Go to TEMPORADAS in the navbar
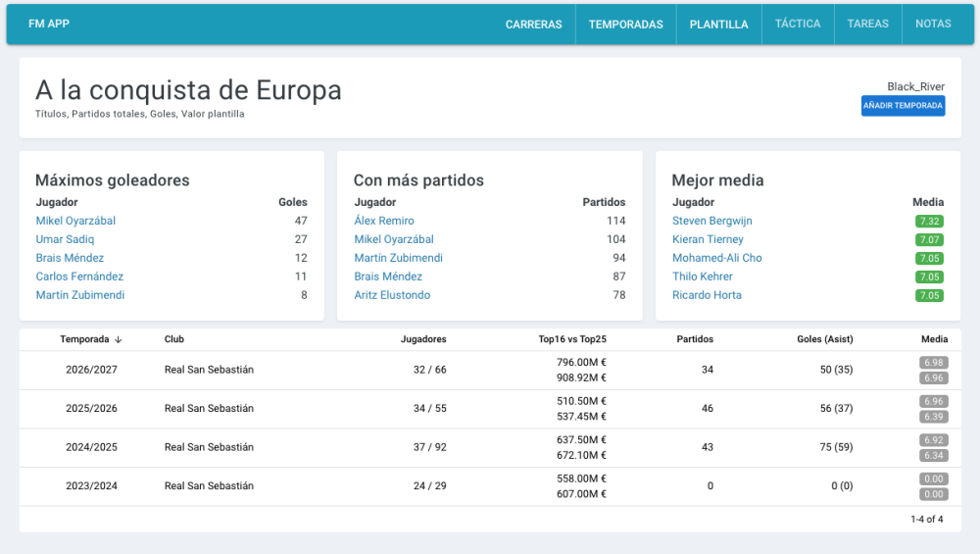 click(625, 25)
